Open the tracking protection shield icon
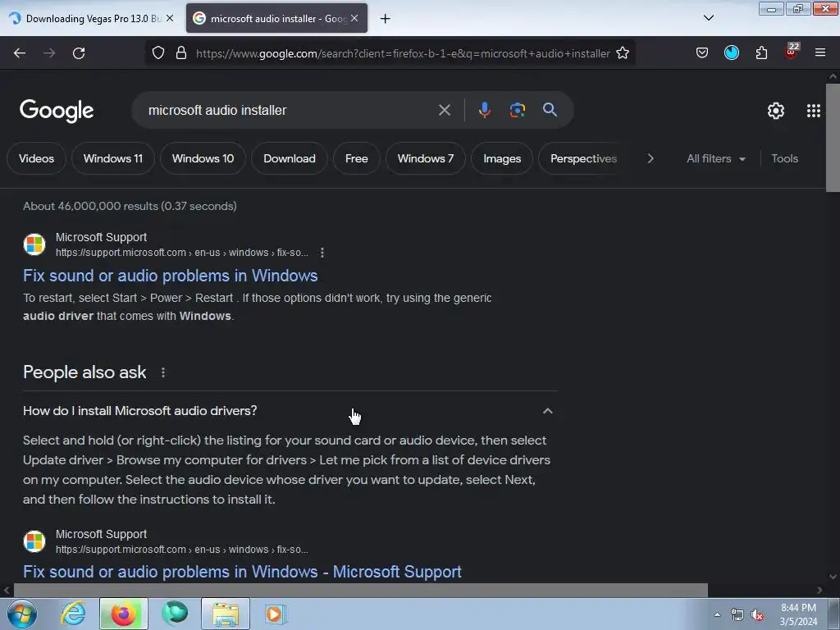Viewport: 840px width, 630px height. click(158, 53)
